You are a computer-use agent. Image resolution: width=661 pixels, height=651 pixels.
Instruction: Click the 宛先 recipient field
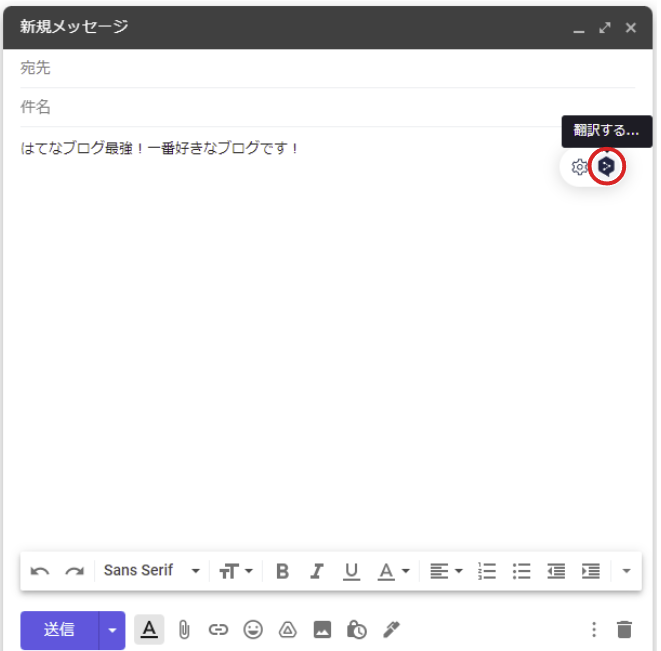click(x=328, y=68)
